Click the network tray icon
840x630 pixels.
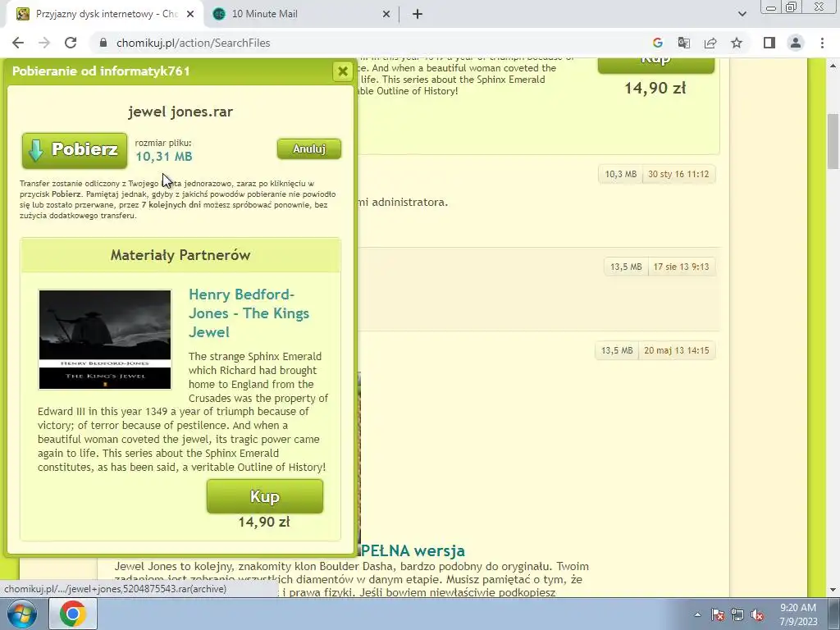pos(737,614)
